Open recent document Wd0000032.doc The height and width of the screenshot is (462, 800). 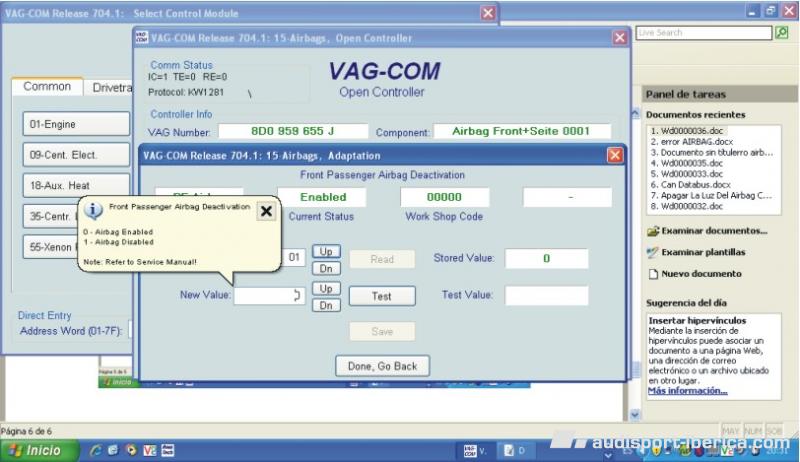pos(687,206)
